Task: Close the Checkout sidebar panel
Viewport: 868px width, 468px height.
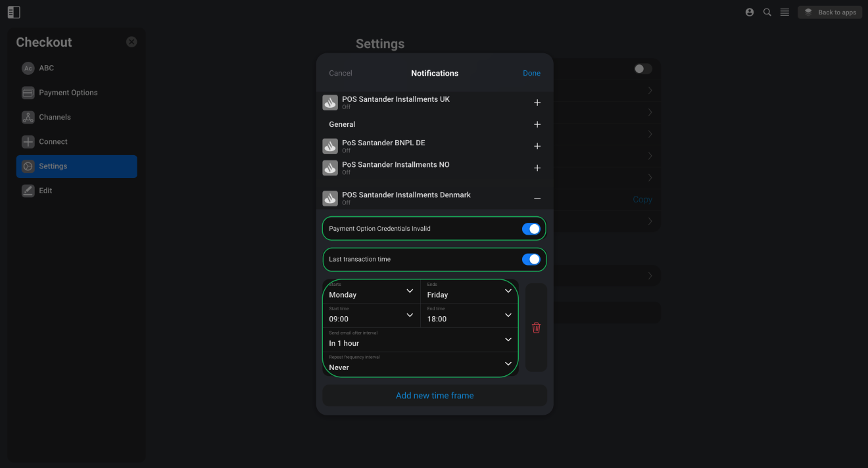Action: [132, 42]
